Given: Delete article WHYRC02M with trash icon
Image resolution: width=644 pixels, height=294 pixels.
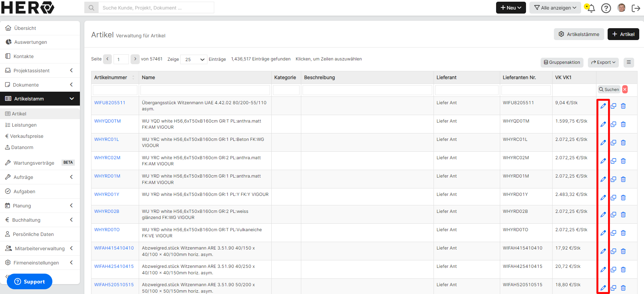Looking at the screenshot, I should (x=623, y=161).
